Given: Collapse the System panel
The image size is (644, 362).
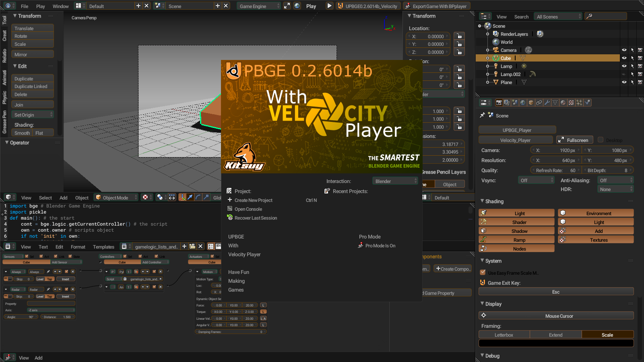Looking at the screenshot, I should 483,260.
